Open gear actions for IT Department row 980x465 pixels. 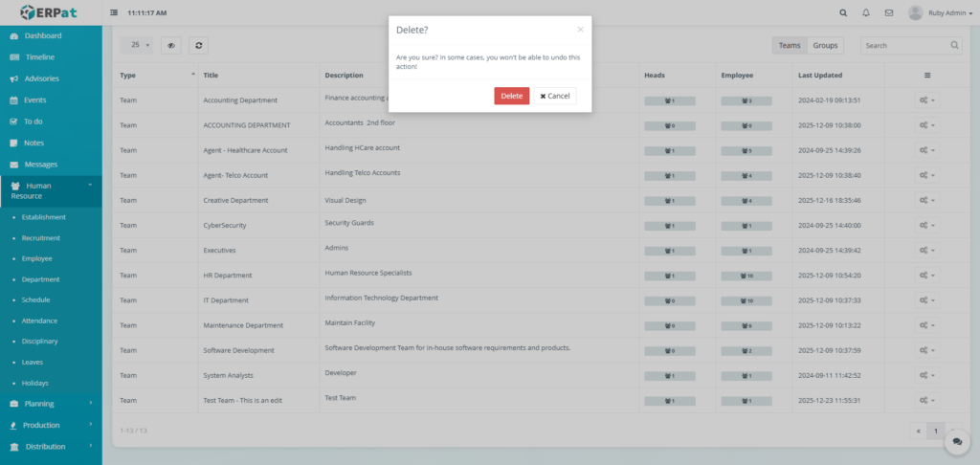point(926,300)
